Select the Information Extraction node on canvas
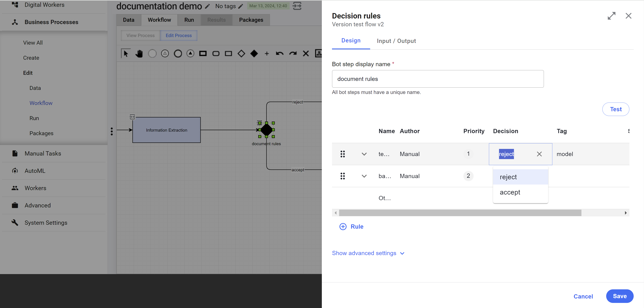The height and width of the screenshot is (308, 644). (x=167, y=130)
